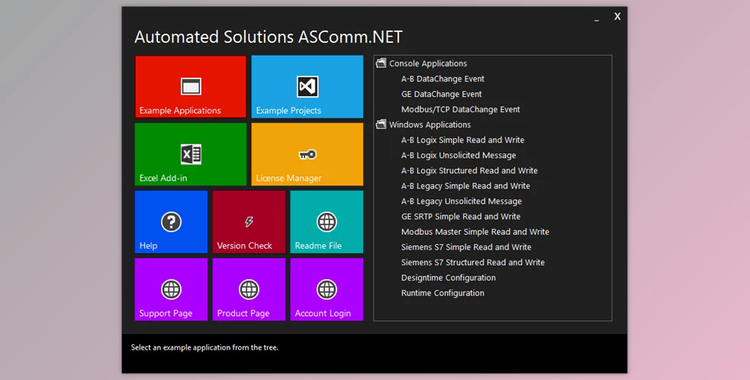Screen dimensions: 750x380
Task: Select GE DataChange Event example
Action: coord(441,94)
